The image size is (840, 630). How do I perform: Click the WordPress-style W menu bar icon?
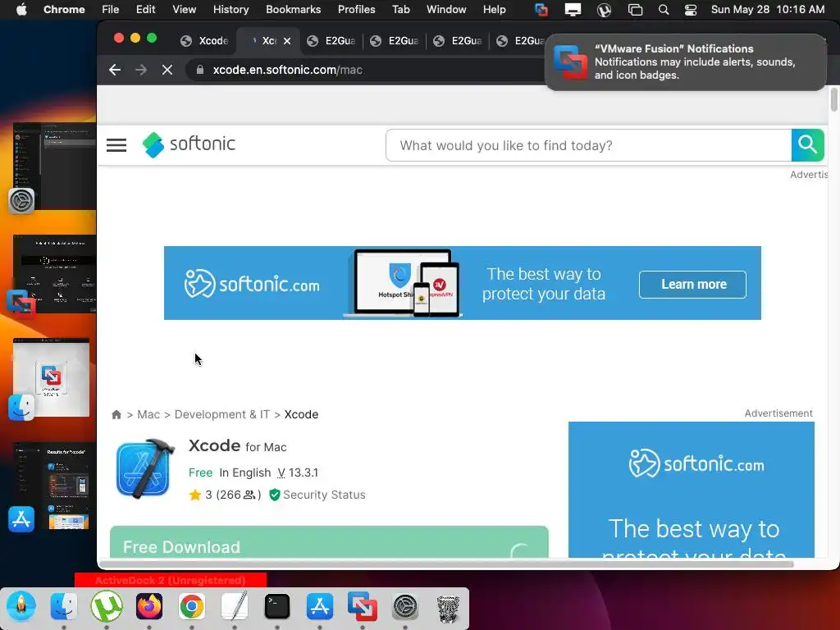pyautogui.click(x=604, y=10)
